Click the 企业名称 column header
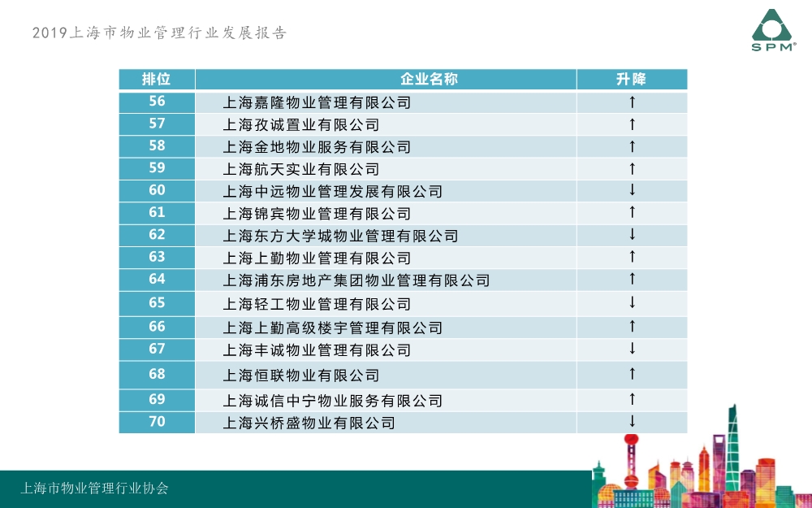Viewport: 812px width, 508px height. coord(386,79)
